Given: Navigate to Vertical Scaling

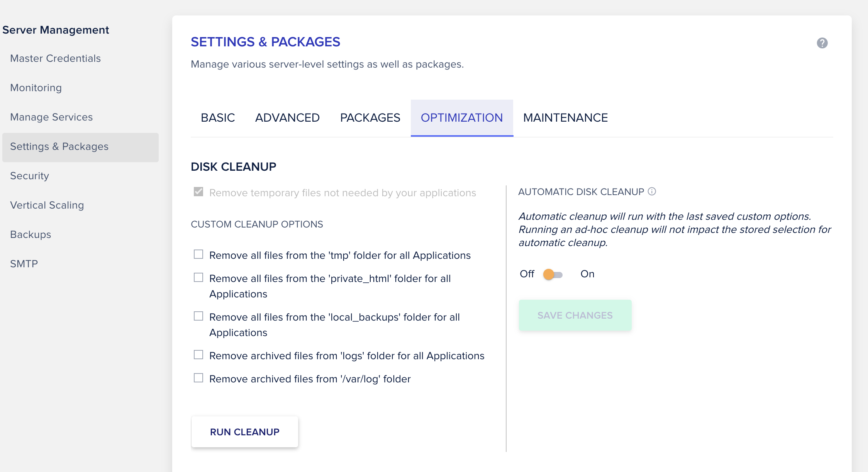Looking at the screenshot, I should tap(47, 205).
